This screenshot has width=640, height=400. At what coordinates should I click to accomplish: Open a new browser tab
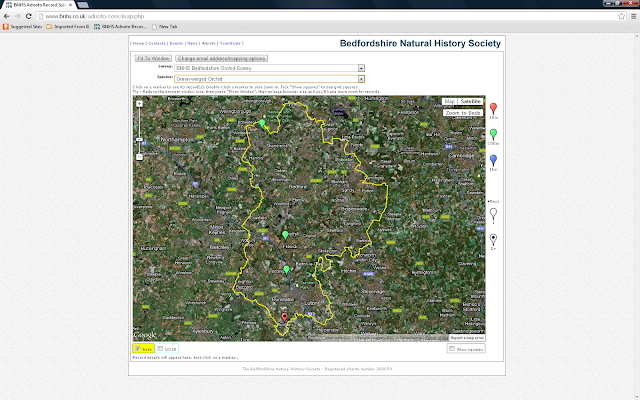pyautogui.click(x=83, y=5)
